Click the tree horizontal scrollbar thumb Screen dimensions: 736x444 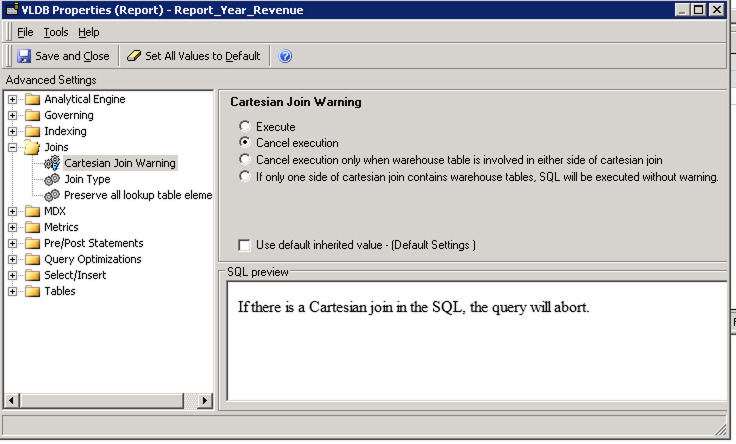(x=101, y=401)
